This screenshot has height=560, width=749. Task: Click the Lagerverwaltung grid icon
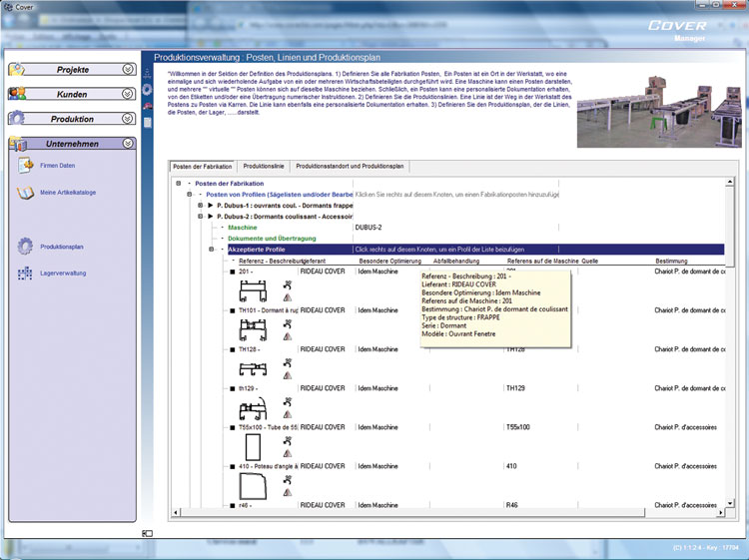point(25,274)
